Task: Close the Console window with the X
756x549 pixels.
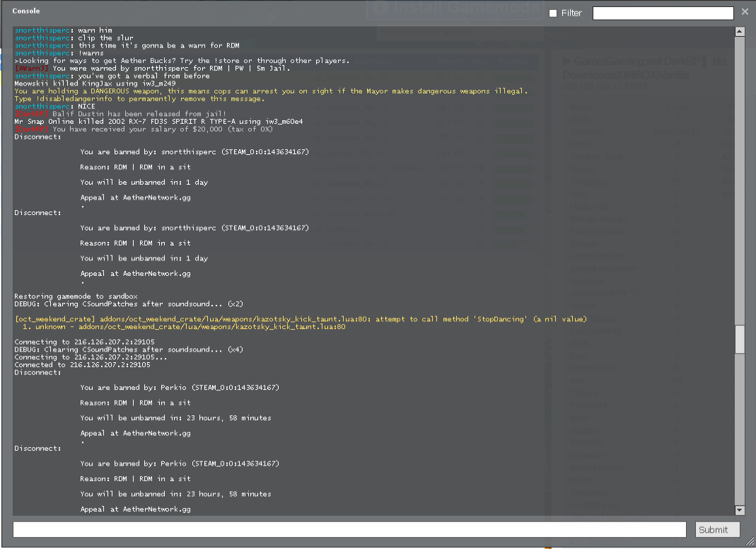Action: pyautogui.click(x=745, y=11)
